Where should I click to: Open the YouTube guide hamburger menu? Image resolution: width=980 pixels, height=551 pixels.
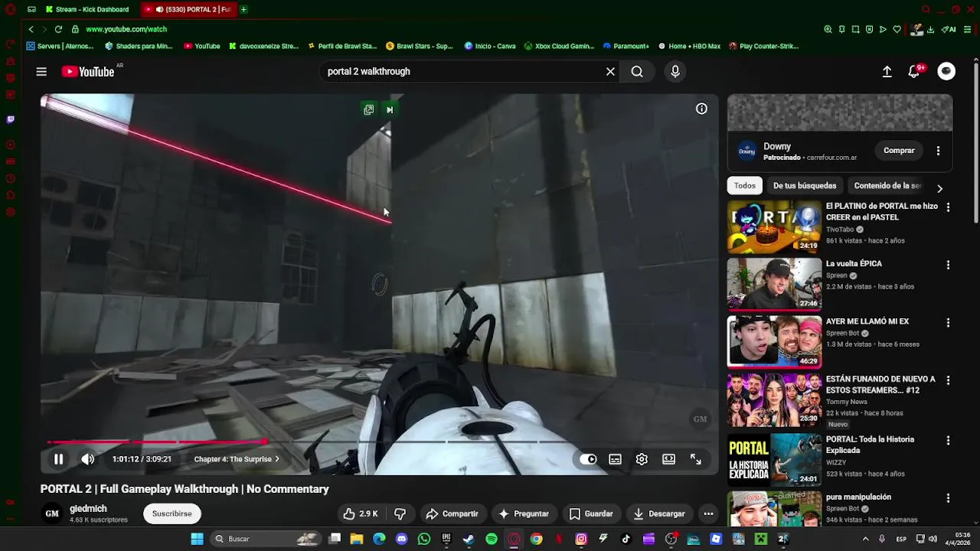tap(41, 71)
